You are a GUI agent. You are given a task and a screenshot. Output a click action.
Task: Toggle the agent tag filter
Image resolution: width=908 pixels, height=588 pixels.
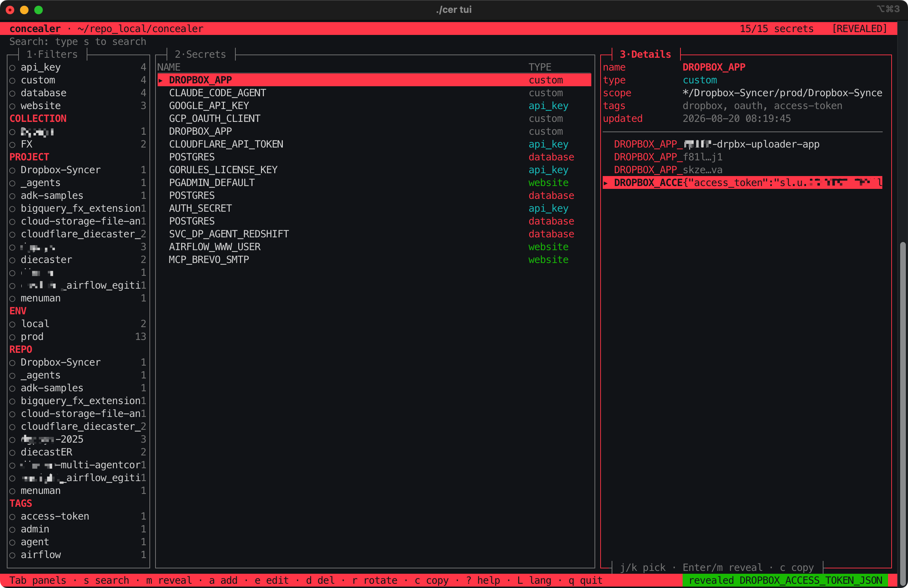pyautogui.click(x=78, y=542)
